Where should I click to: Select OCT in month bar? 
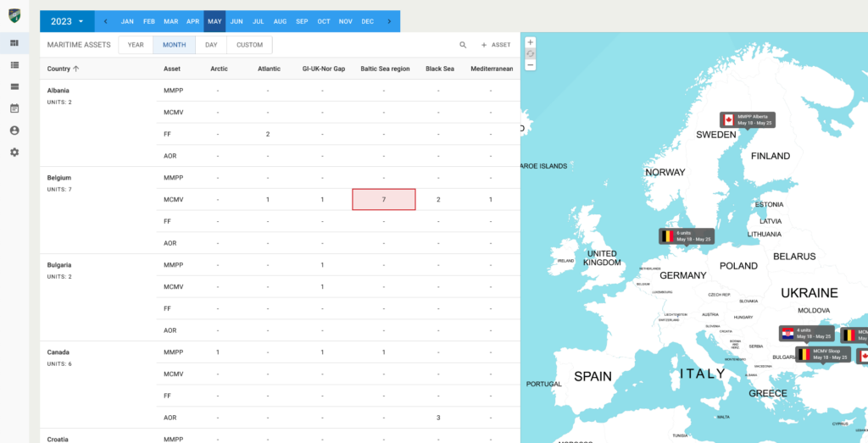pyautogui.click(x=324, y=21)
